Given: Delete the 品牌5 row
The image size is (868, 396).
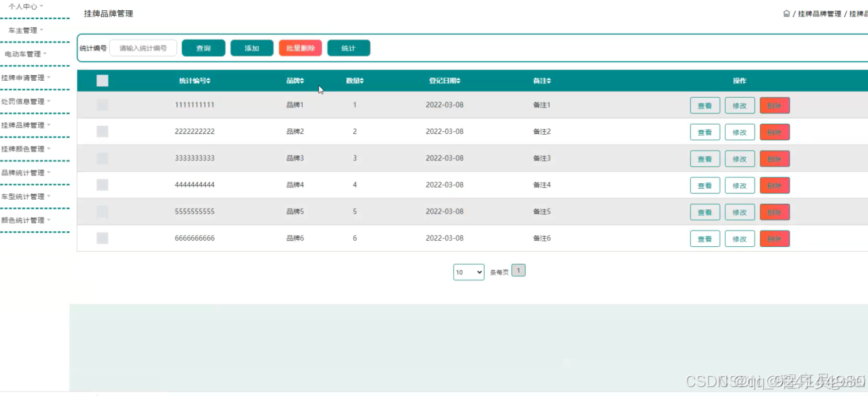Looking at the screenshot, I should tap(774, 212).
